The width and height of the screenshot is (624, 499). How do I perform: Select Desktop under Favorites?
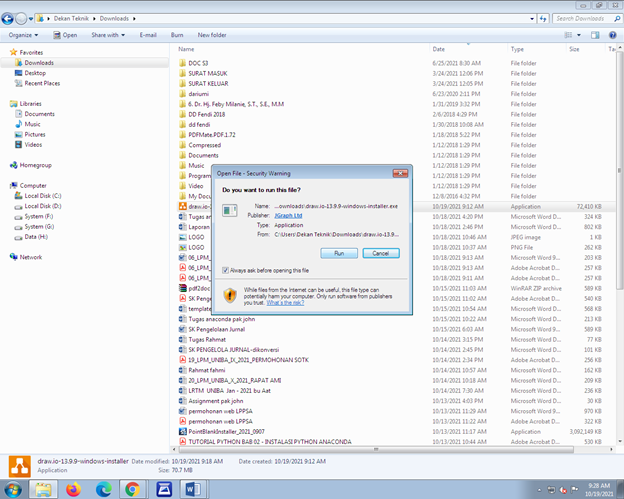35,73
